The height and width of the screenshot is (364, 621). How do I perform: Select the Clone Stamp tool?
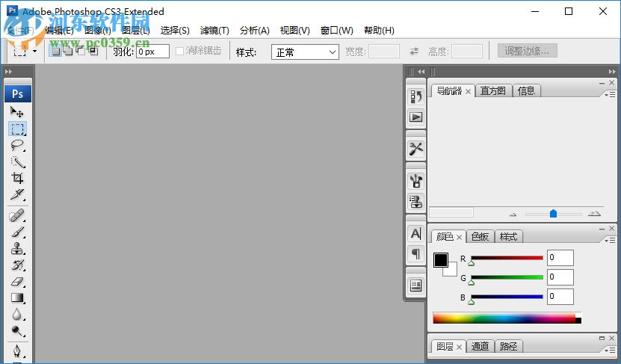17,248
